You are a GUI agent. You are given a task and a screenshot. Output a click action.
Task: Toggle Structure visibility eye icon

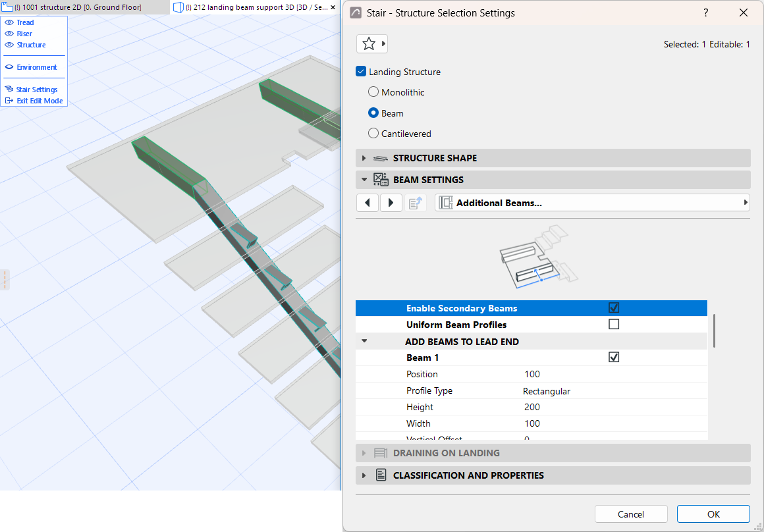[9, 45]
